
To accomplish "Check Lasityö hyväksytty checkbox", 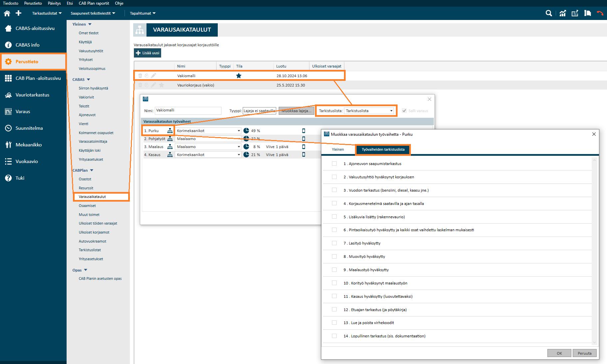I will 334,243.
